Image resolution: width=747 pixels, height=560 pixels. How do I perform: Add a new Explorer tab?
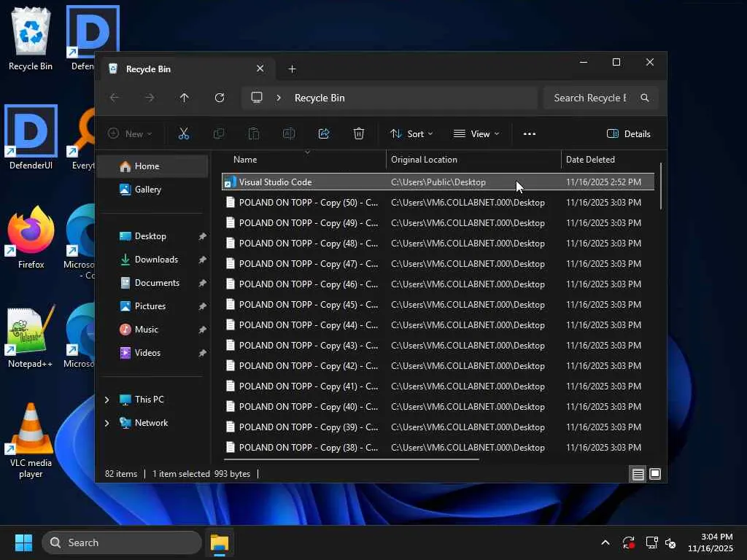click(x=292, y=69)
